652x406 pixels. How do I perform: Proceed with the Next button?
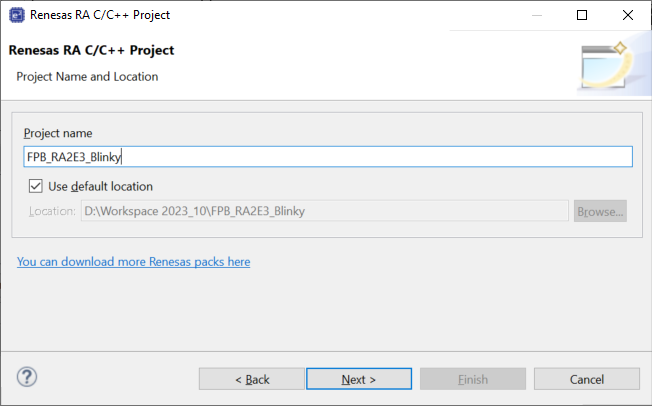(359, 379)
